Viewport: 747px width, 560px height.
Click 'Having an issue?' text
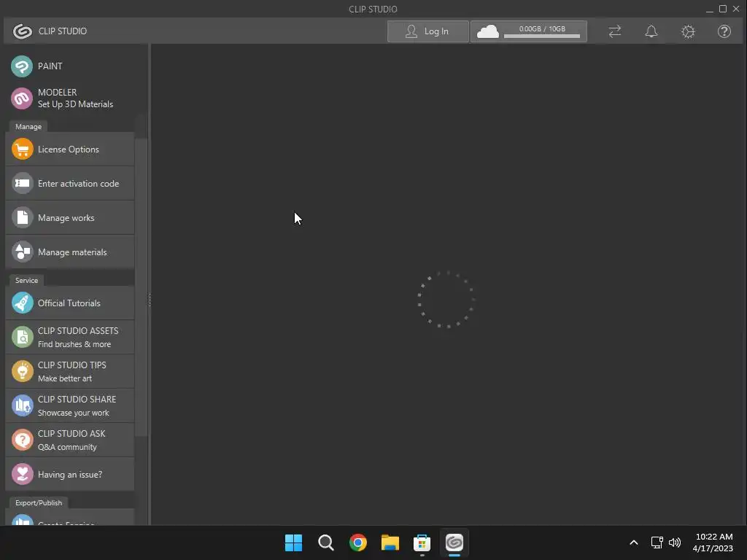(x=70, y=475)
